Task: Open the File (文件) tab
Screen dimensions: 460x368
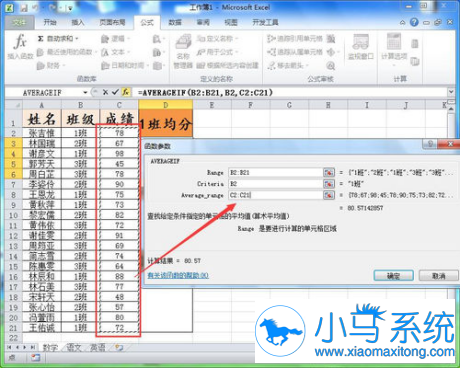Action: (19, 22)
